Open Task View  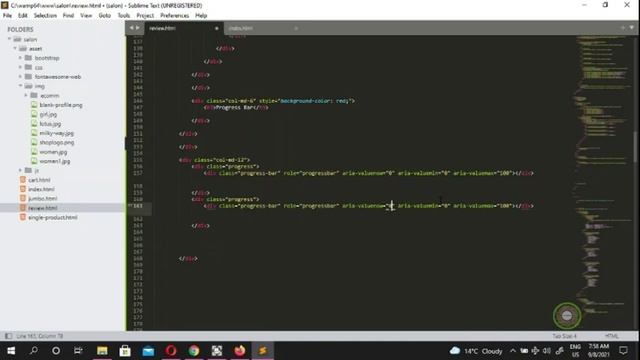click(78, 351)
